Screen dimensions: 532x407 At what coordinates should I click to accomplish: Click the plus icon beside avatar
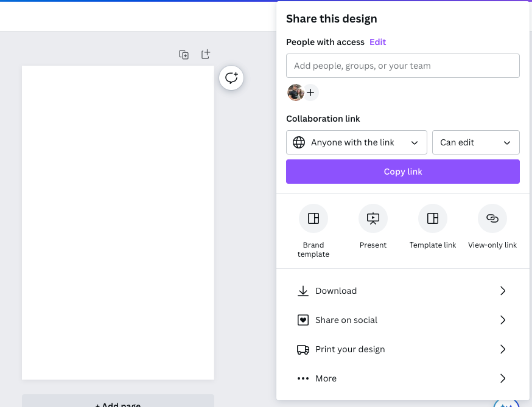click(x=310, y=92)
